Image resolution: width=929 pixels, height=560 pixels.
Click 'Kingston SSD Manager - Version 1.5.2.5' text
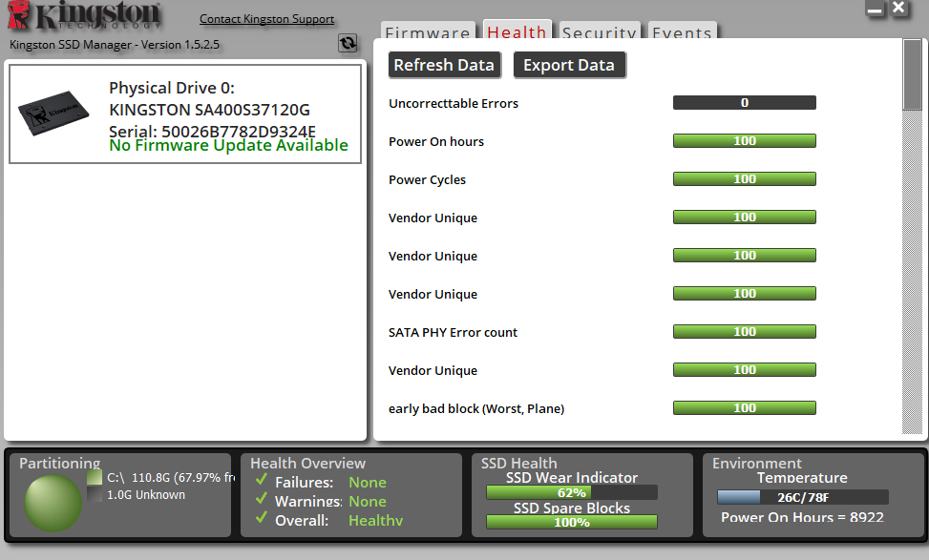pyautogui.click(x=115, y=45)
